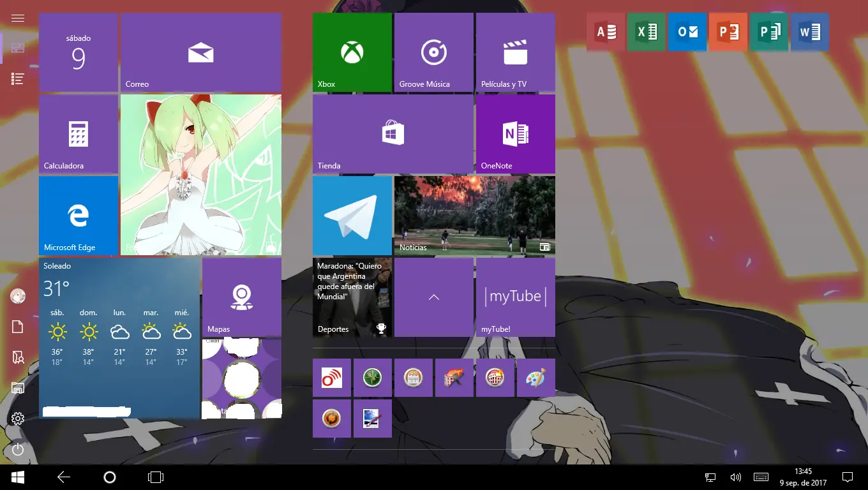Open the Mapas tile

(242, 297)
